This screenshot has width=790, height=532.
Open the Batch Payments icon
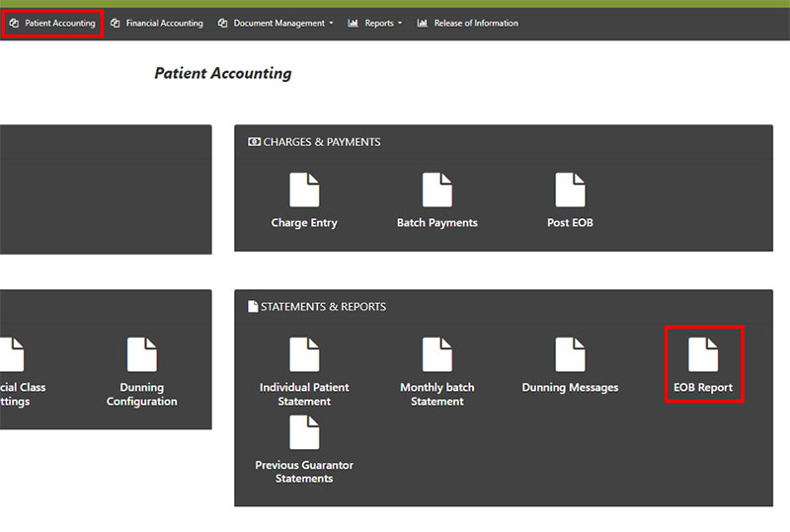click(x=436, y=190)
